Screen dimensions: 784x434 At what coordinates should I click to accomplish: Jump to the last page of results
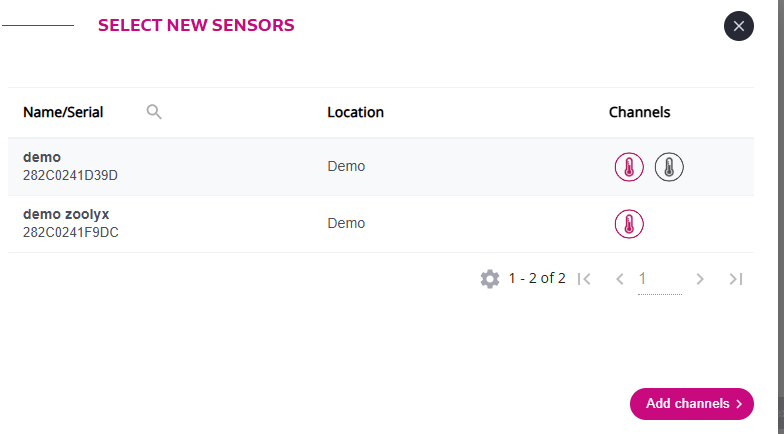pyautogui.click(x=736, y=279)
